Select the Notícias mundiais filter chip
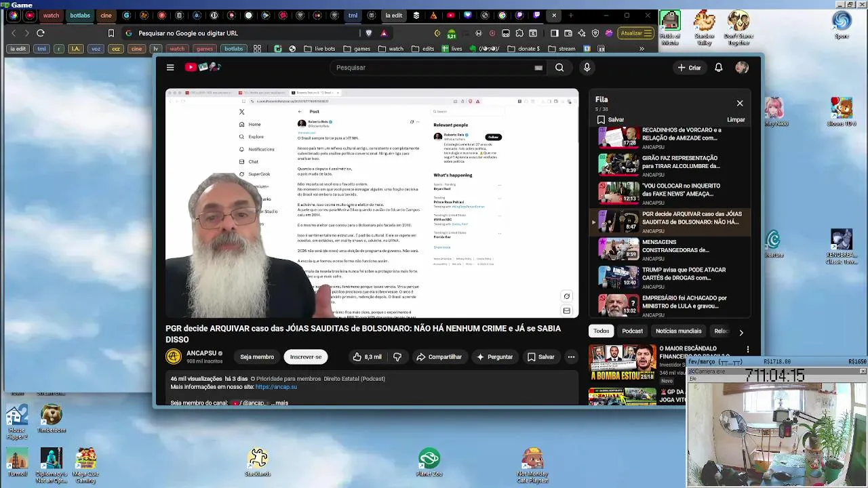868x488 pixels. click(x=678, y=331)
